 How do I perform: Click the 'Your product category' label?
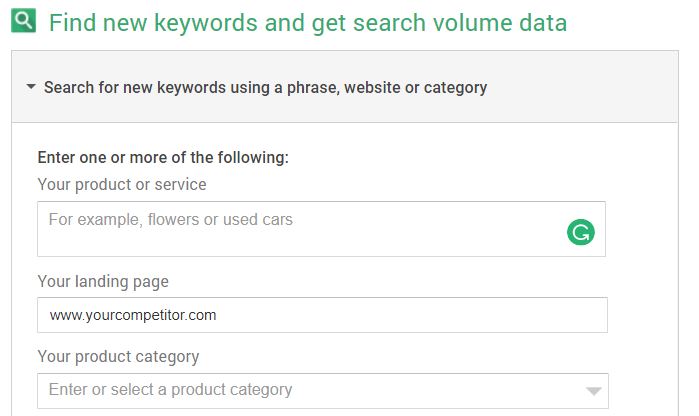[x=118, y=356]
